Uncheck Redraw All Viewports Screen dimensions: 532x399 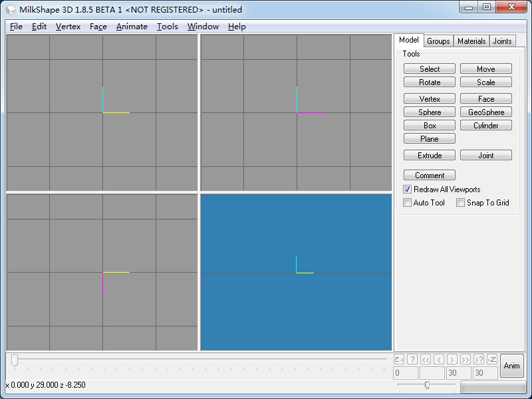[x=407, y=190]
